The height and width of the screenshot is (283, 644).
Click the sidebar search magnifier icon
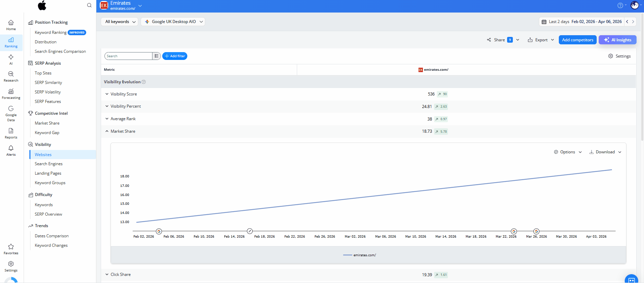[x=89, y=5]
